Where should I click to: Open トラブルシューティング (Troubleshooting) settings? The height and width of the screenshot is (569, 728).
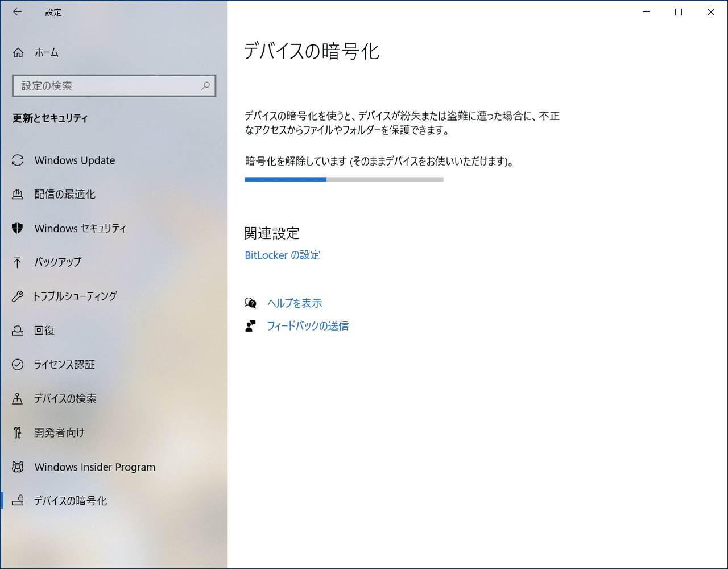[18, 296]
